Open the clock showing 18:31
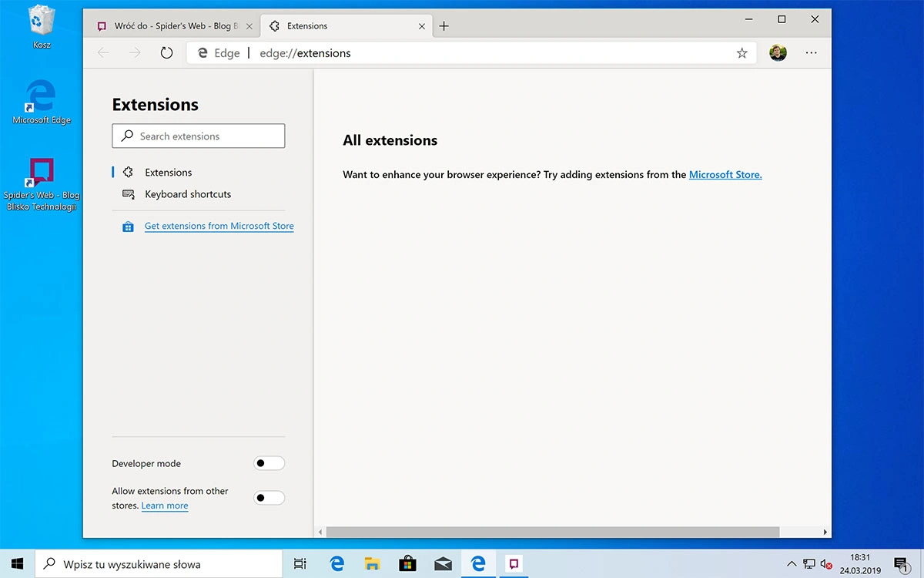The height and width of the screenshot is (578, 924). tap(860, 564)
